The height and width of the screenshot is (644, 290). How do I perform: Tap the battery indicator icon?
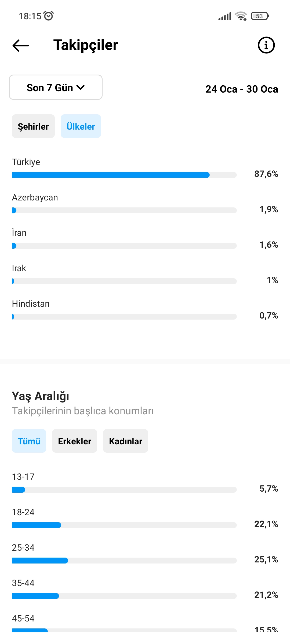(x=260, y=16)
